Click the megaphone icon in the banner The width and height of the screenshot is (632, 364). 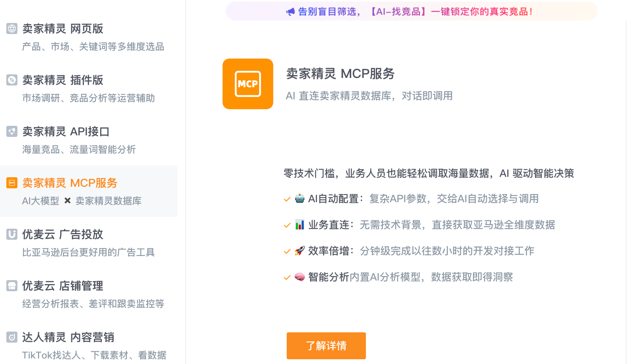pyautogui.click(x=291, y=12)
